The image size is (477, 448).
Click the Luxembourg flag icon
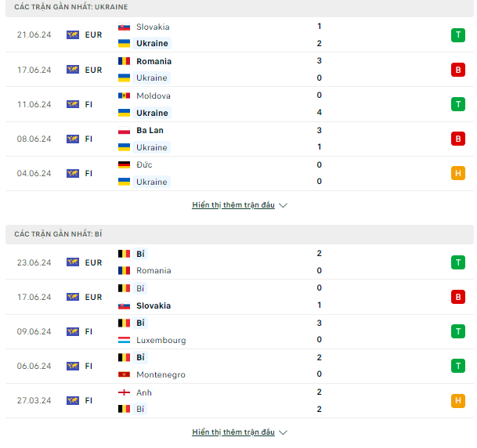pos(124,340)
